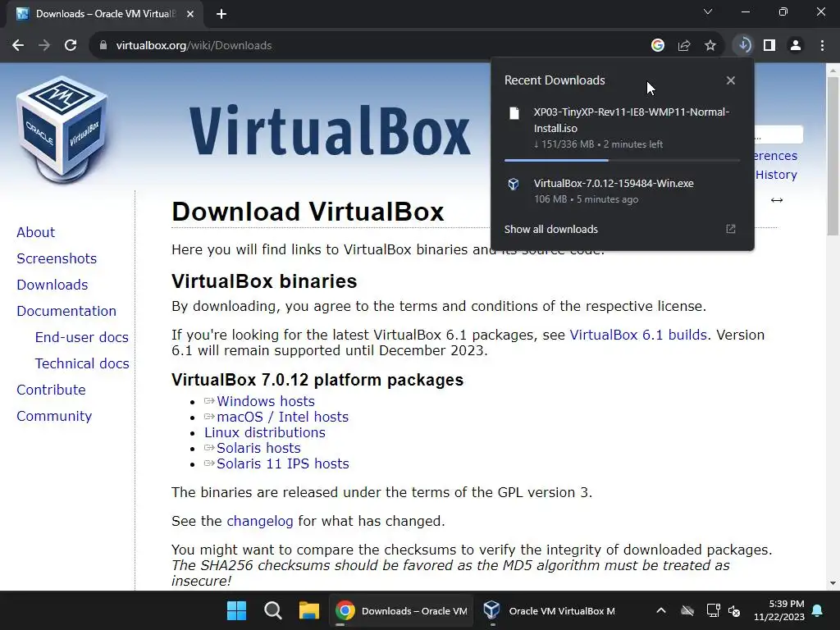Image resolution: width=840 pixels, height=630 pixels.
Task: Download the Windows hosts package
Action: click(265, 401)
